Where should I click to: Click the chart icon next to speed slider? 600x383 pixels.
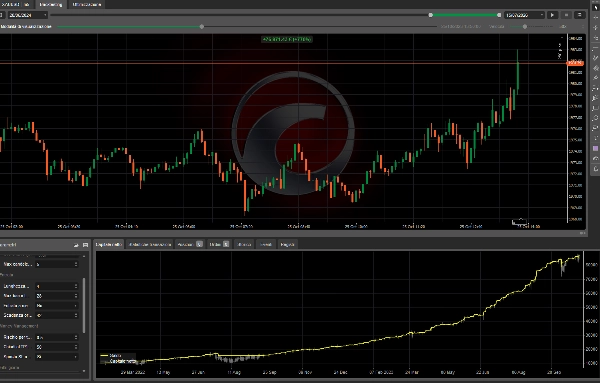[563, 26]
